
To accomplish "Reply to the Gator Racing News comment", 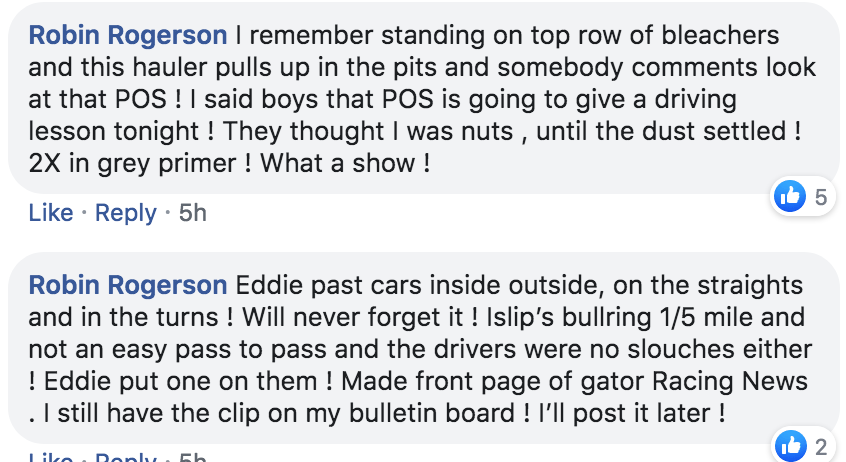I will (x=126, y=457).
